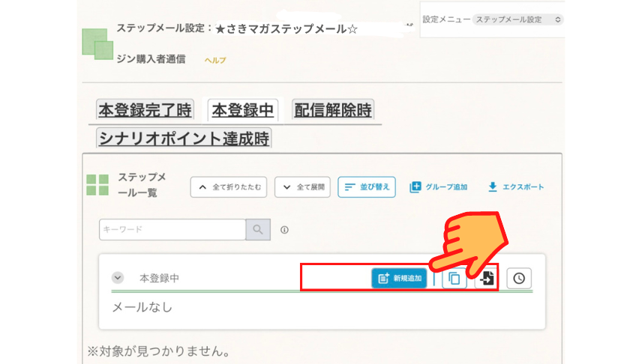Click the エクスポート download icon
This screenshot has width=642, height=364.
pyautogui.click(x=493, y=187)
